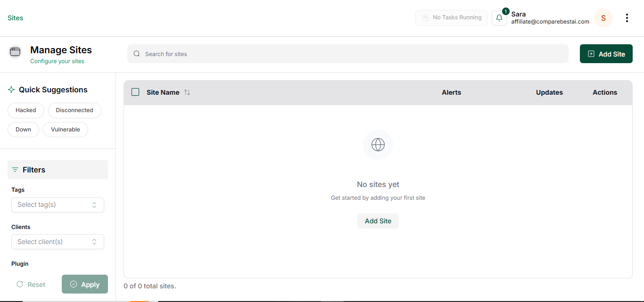Click the Updates column header
Image resolution: width=644 pixels, height=302 pixels.
pos(549,92)
